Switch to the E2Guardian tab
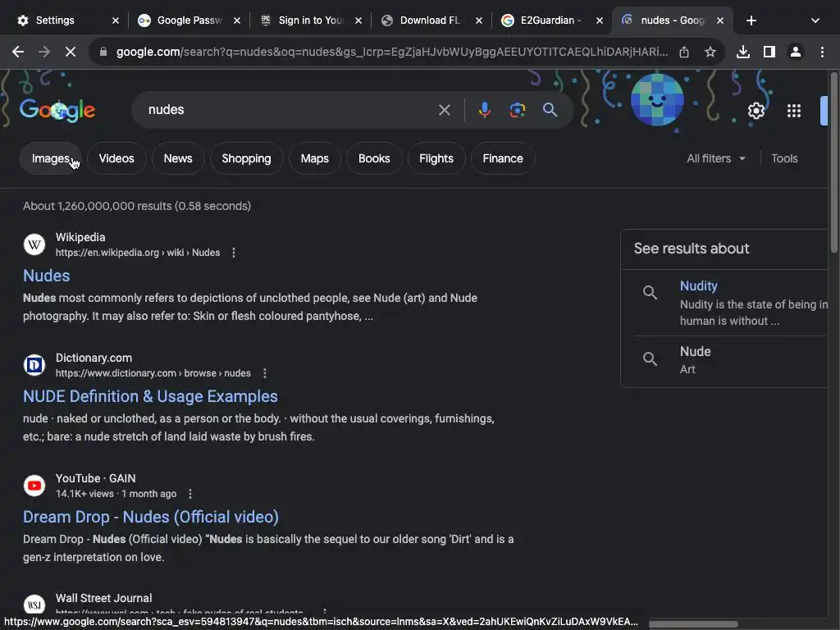Viewport: 840px width, 630px height. 551,21
